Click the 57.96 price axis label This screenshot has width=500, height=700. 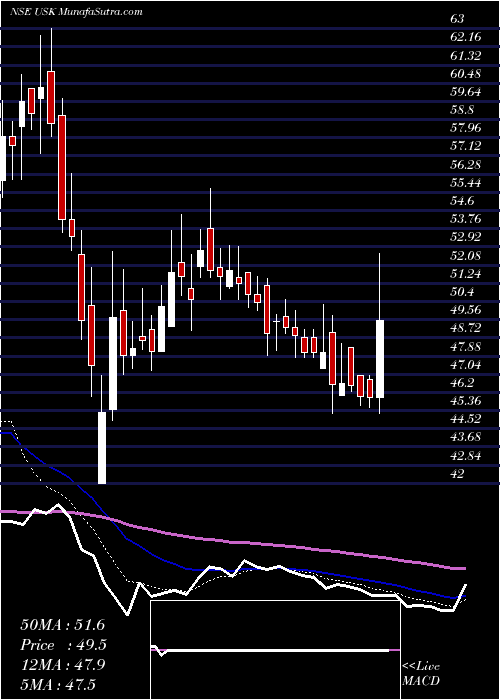point(466,128)
